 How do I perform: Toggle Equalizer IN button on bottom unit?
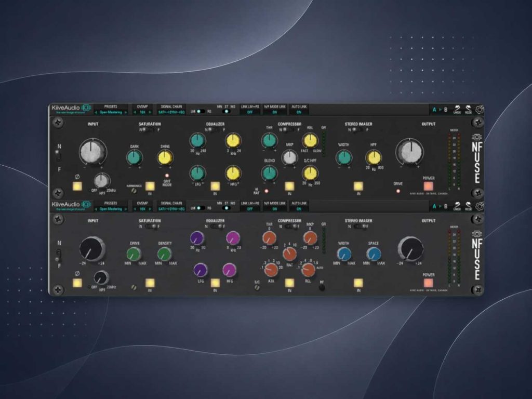coord(215,283)
